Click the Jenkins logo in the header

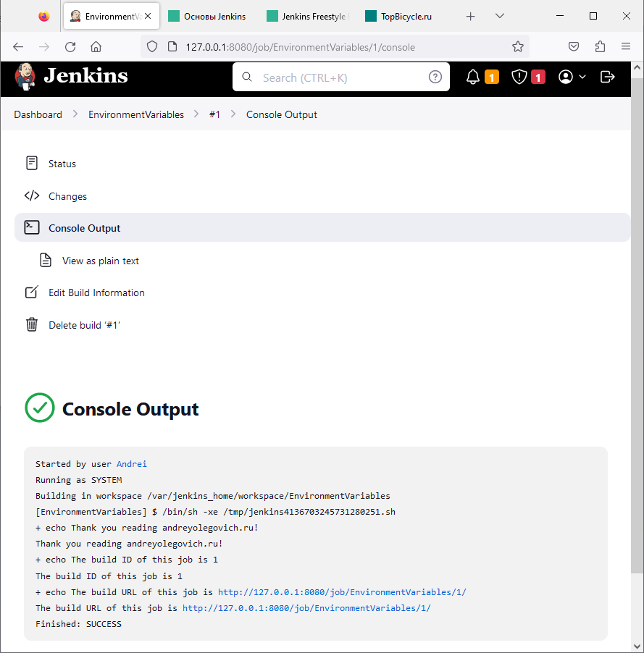point(71,77)
